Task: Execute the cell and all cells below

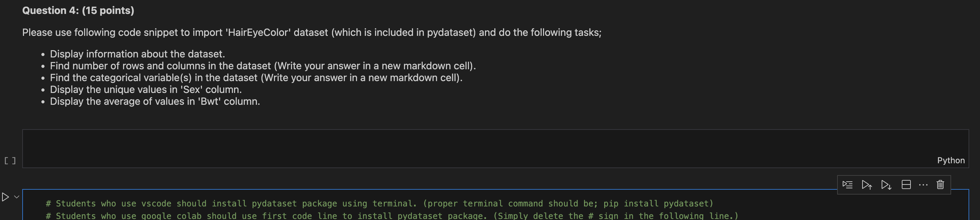Action: 886,184
